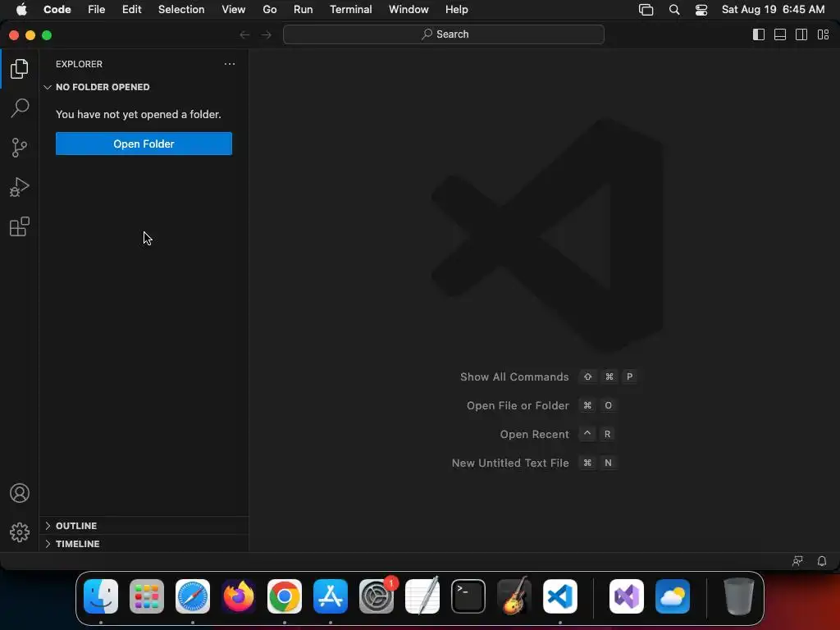Screen dimensions: 840x630
Task: Open Visual Studio purple icon in Dock
Action: (627, 596)
